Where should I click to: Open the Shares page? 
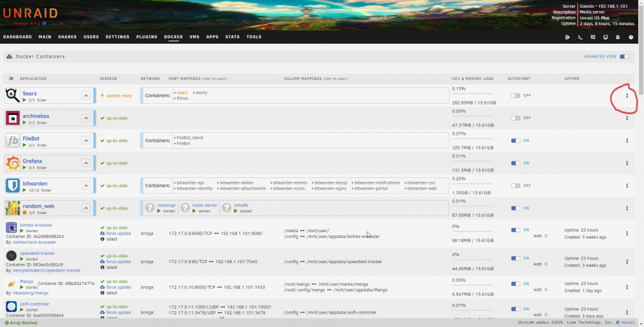pos(68,37)
